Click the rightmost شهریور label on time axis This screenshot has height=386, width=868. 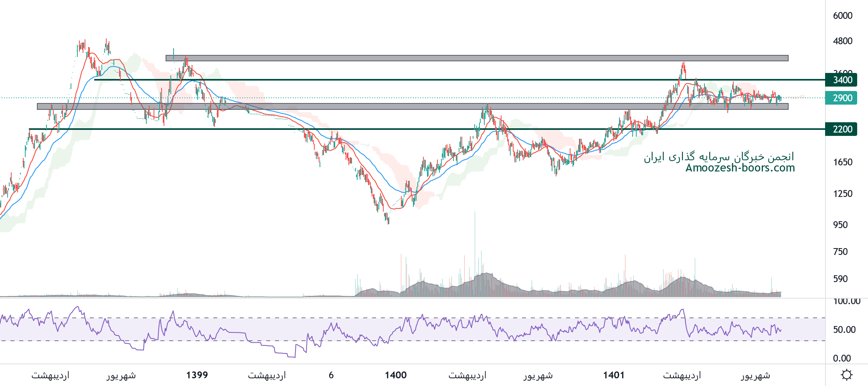pos(755,375)
